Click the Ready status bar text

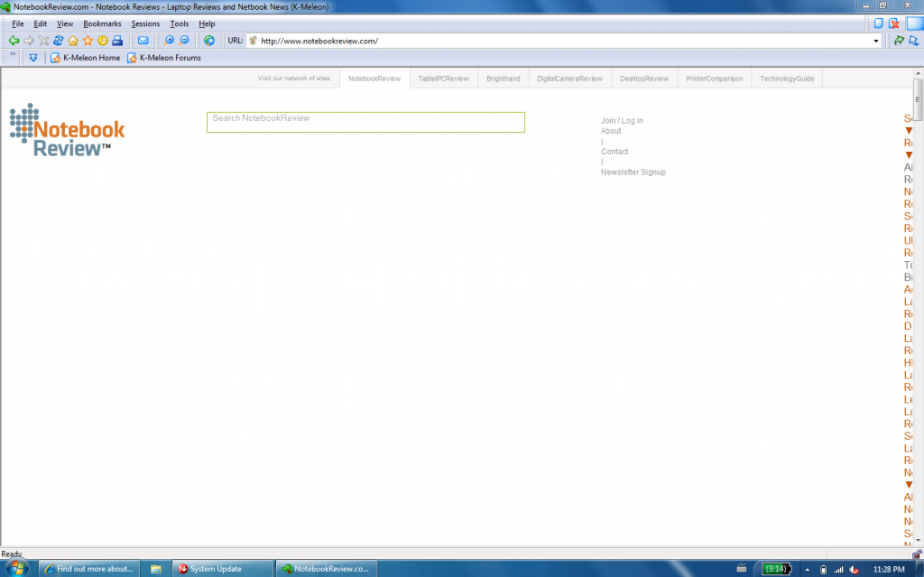pyautogui.click(x=11, y=554)
